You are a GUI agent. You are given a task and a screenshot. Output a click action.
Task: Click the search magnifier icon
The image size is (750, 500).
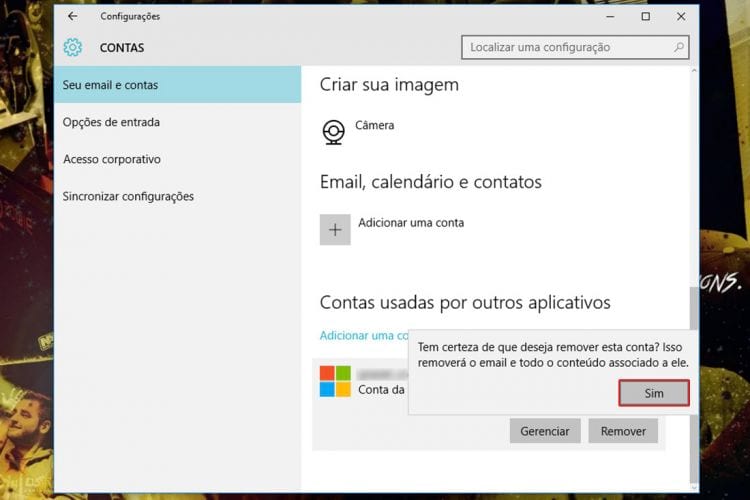(x=679, y=47)
